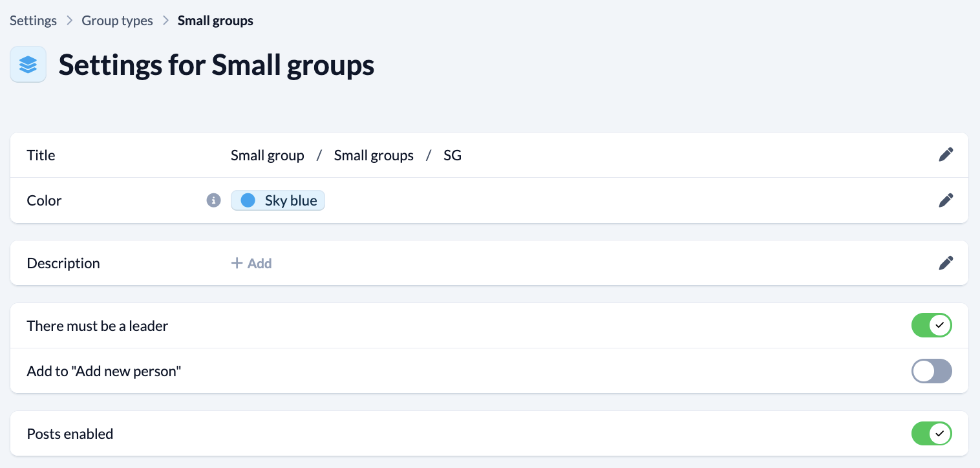Image resolution: width=980 pixels, height=468 pixels.
Task: Click the info icon beside Color
Action: pos(214,200)
